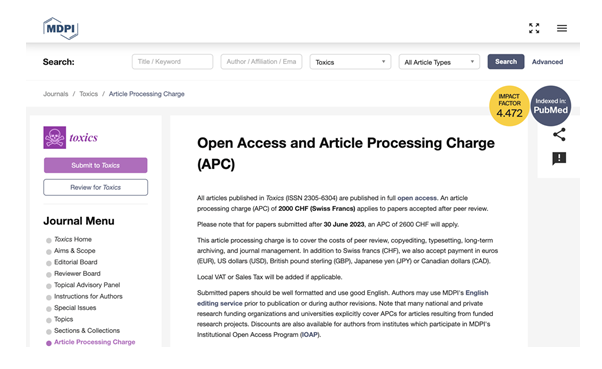
Task: Open Topical Advisory Panel menu item
Action: pyautogui.click(x=87, y=285)
